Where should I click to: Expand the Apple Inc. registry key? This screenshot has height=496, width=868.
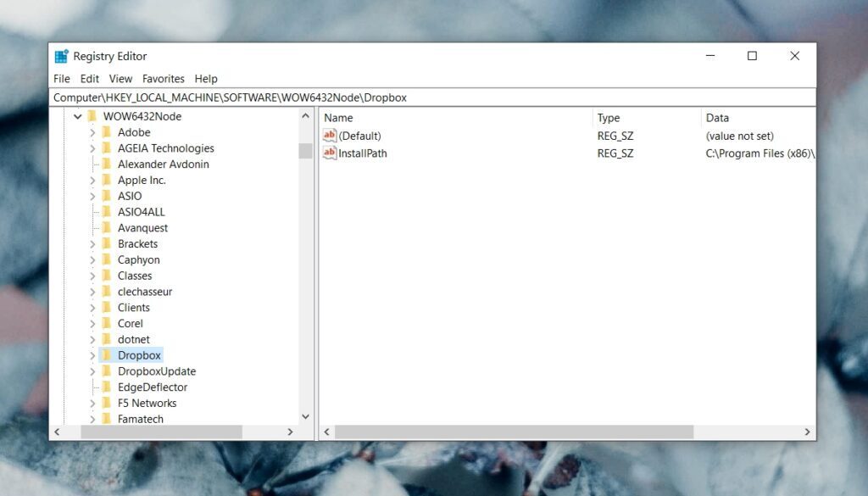[93, 180]
